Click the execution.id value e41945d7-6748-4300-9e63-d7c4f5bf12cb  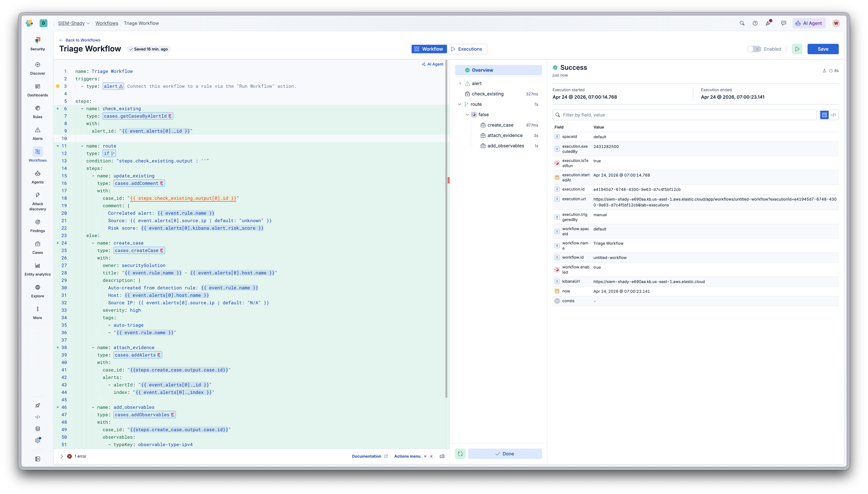coord(637,189)
